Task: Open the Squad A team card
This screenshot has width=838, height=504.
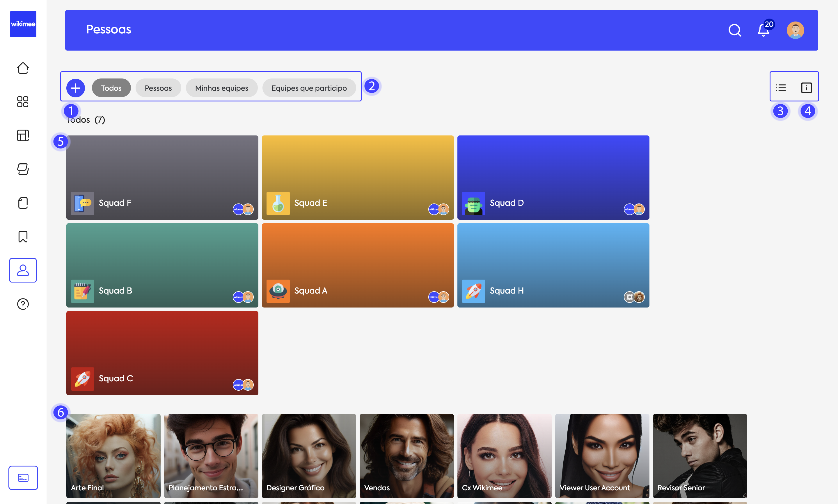Action: [x=357, y=265]
